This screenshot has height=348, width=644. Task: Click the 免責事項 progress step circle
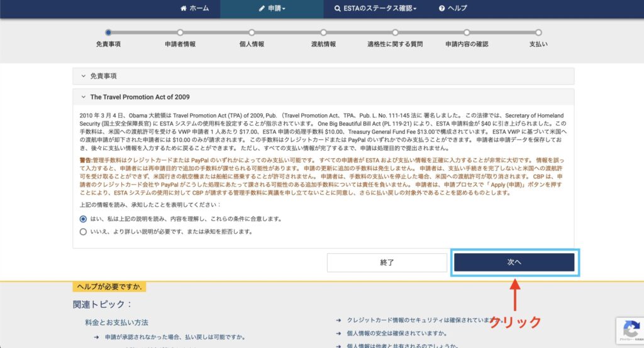[x=108, y=32]
